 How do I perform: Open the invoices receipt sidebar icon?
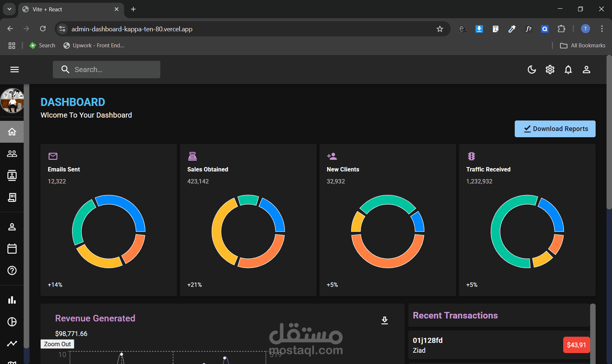tap(12, 197)
